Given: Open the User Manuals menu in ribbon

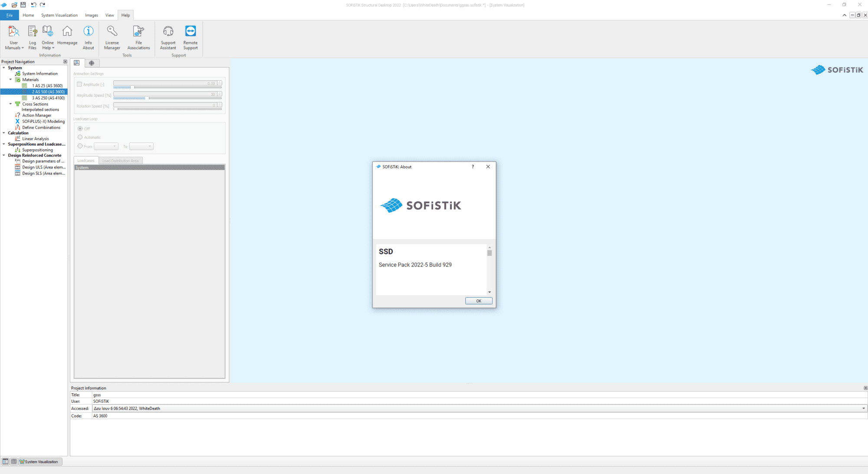Looking at the screenshot, I should (x=14, y=37).
